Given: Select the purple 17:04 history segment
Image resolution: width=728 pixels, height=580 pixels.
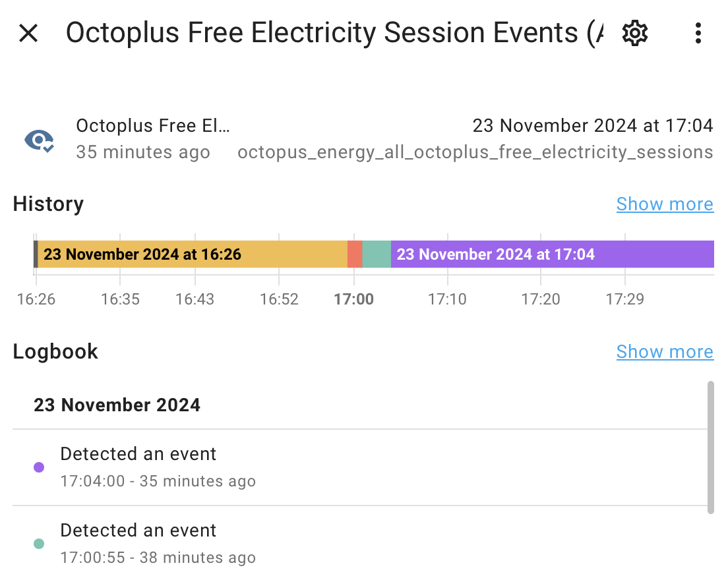Looking at the screenshot, I should [552, 254].
